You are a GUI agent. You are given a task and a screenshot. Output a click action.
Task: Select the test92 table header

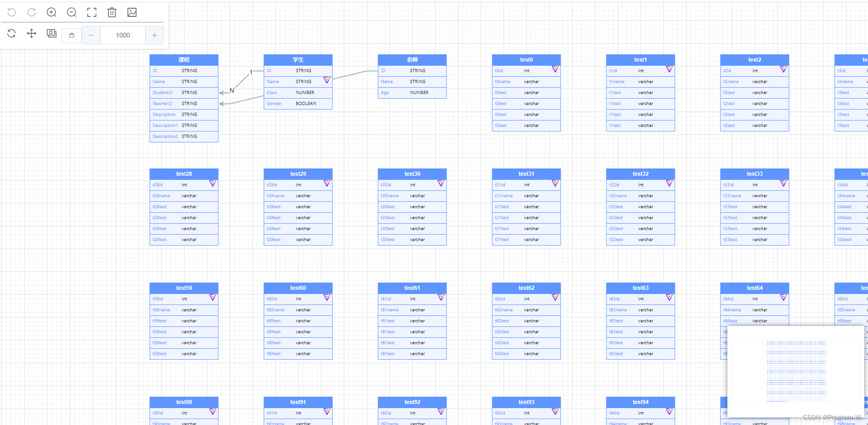coord(412,402)
